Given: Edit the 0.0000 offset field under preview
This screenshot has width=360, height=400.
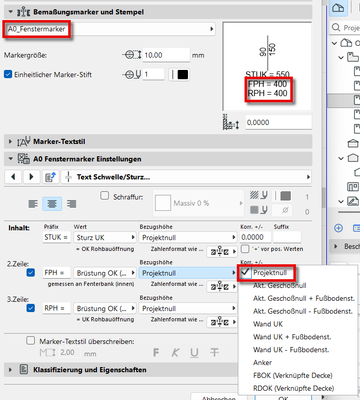Looking at the screenshot, I should (x=278, y=122).
